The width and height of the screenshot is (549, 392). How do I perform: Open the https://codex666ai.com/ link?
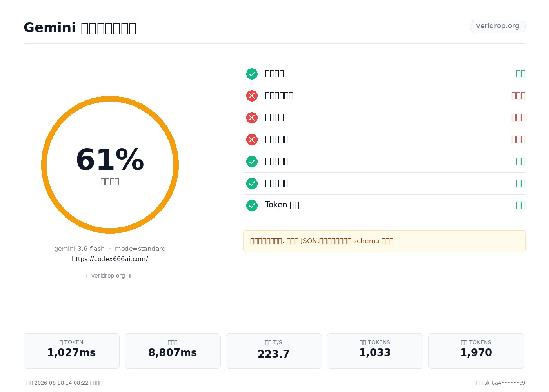click(x=110, y=259)
